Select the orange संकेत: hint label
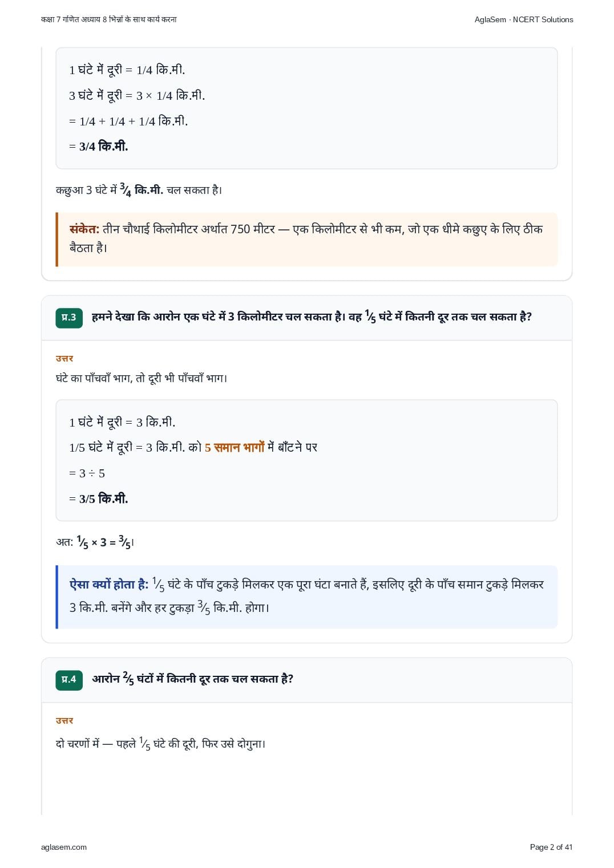Screen dimensions: 614x868 click(x=84, y=229)
